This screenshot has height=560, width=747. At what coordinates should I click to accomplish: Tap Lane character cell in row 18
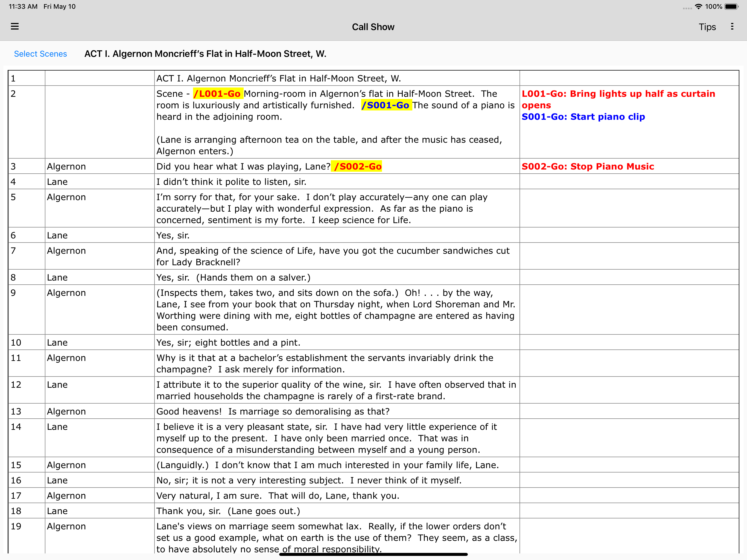(x=100, y=511)
